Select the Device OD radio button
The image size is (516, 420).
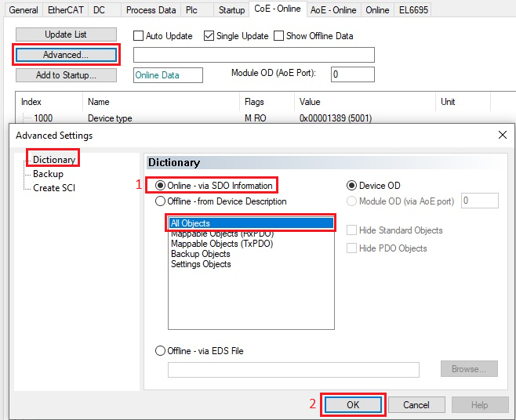[x=373, y=186]
